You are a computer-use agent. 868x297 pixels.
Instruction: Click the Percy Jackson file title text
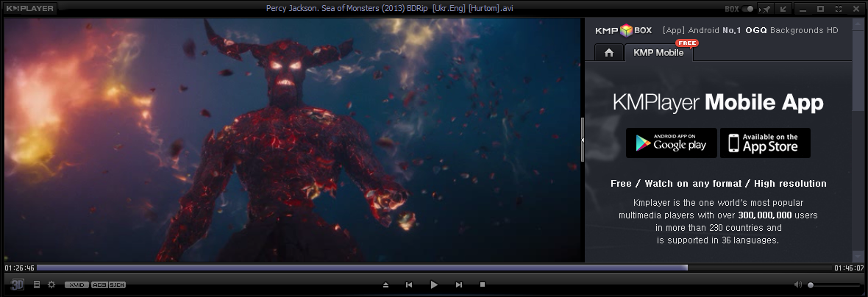point(390,8)
